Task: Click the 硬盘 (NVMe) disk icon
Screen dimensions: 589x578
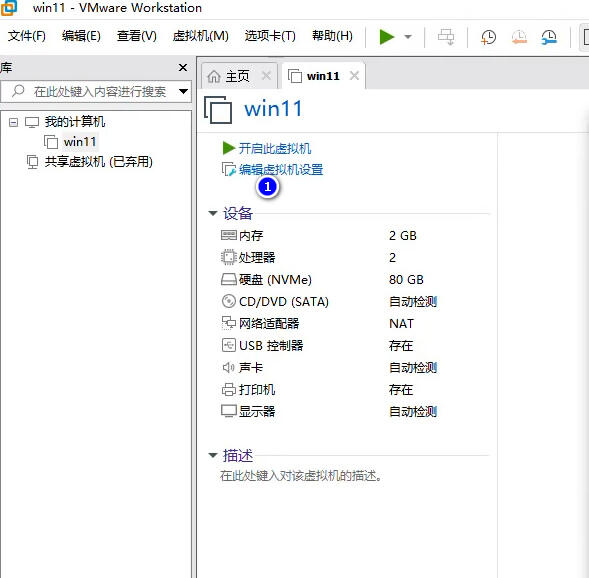Action: 228,279
